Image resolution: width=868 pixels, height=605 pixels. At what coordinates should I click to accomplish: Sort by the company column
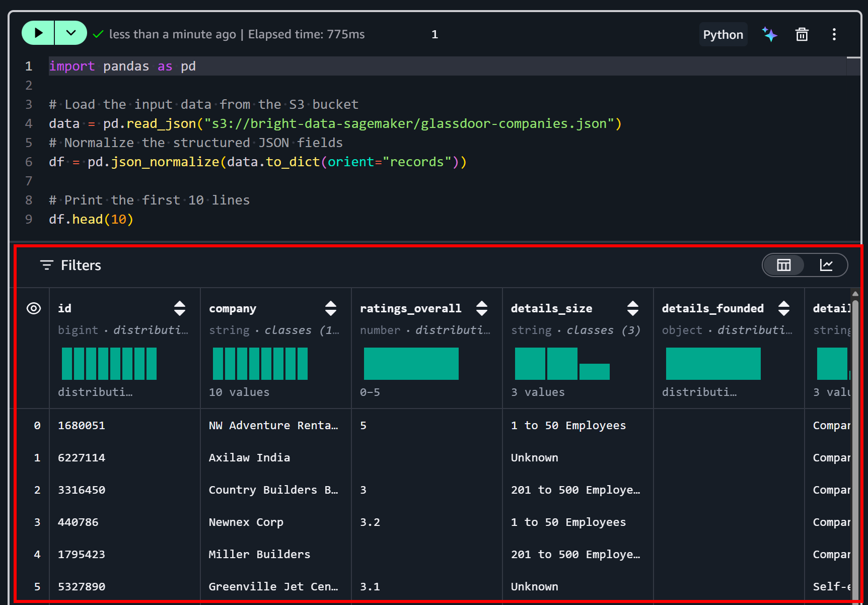(331, 308)
